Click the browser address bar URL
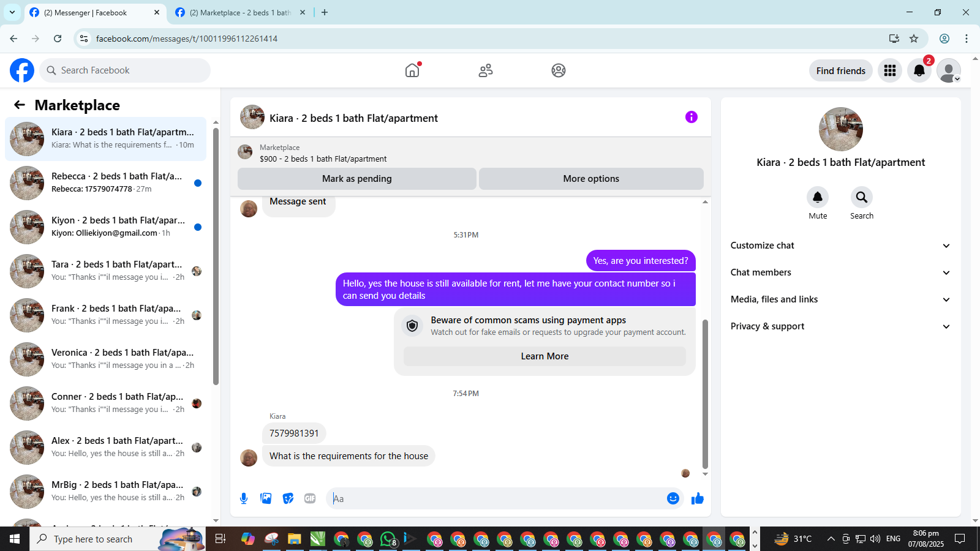 [x=187, y=39]
